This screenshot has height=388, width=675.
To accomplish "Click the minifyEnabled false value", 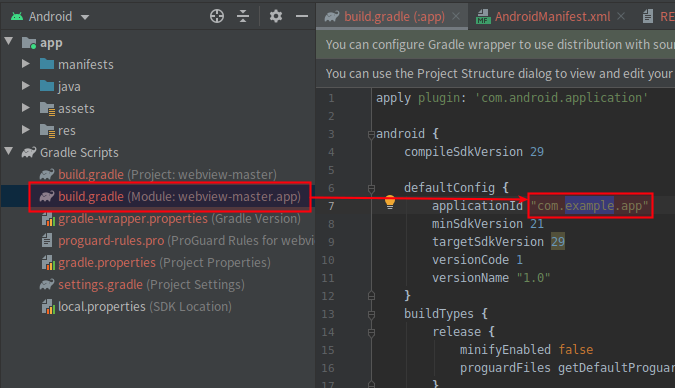I will (x=576, y=350).
